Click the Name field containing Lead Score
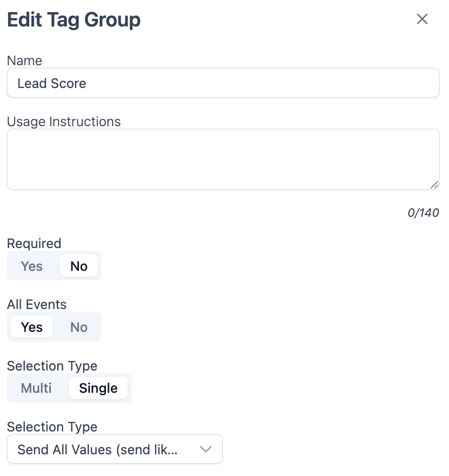This screenshot has height=476, width=449. tap(223, 83)
